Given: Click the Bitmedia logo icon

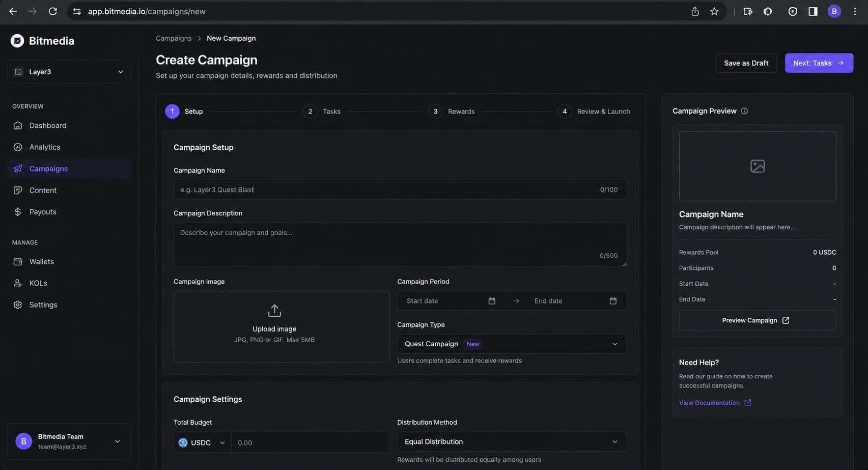Looking at the screenshot, I should (17, 41).
